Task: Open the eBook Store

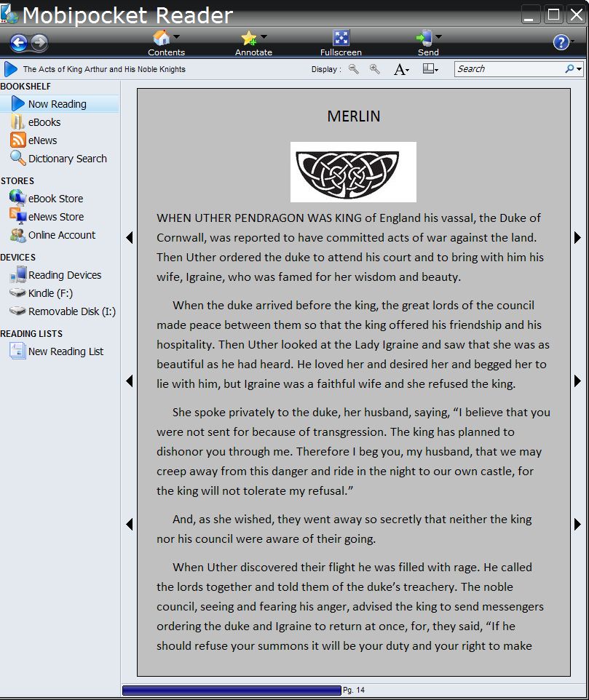Action: pyautogui.click(x=55, y=199)
